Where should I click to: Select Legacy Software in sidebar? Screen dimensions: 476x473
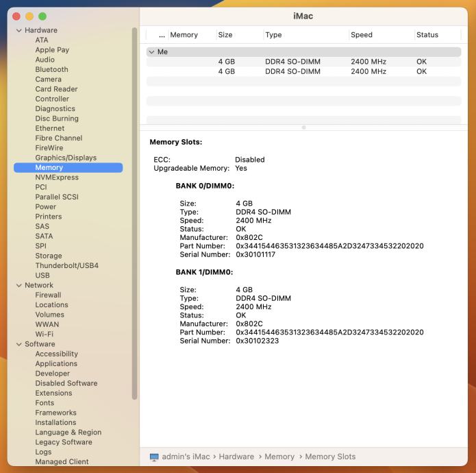pyautogui.click(x=64, y=442)
